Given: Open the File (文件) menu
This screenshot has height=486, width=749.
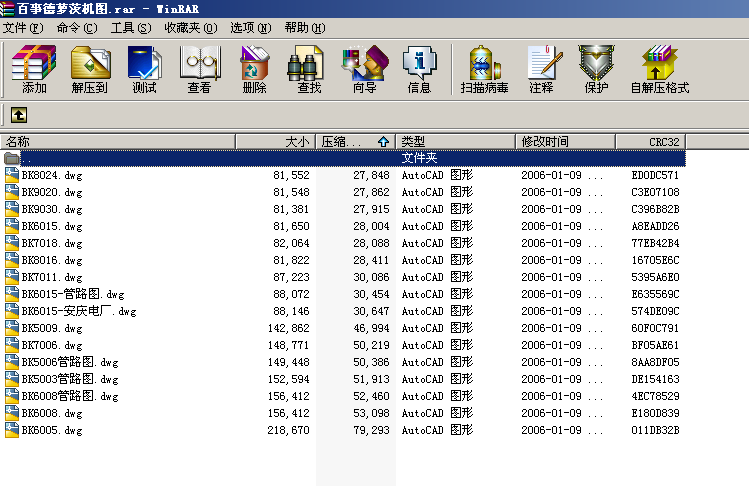Looking at the screenshot, I should coord(23,28).
